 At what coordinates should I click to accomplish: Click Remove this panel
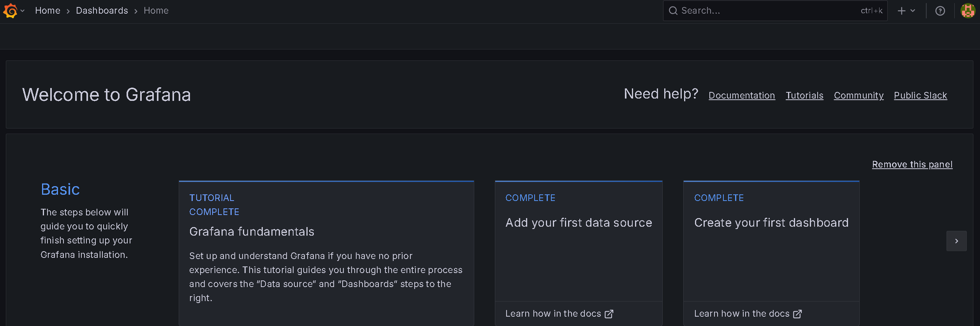pyautogui.click(x=912, y=164)
